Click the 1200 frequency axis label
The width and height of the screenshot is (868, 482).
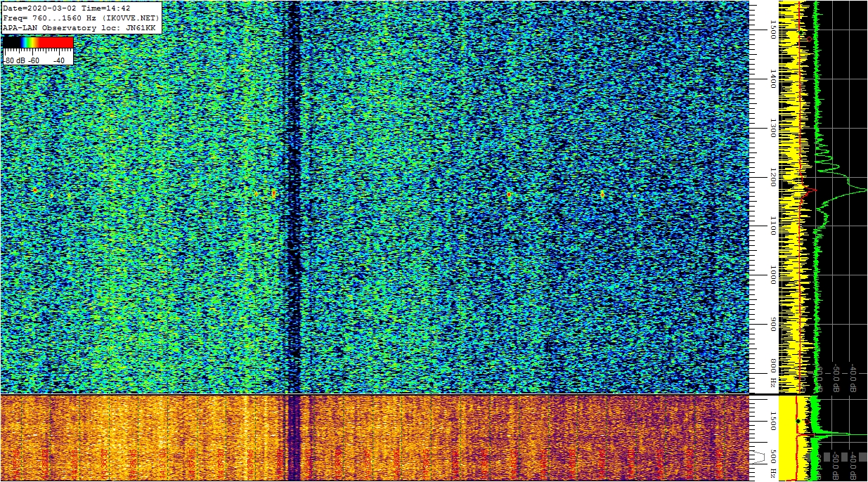click(772, 177)
